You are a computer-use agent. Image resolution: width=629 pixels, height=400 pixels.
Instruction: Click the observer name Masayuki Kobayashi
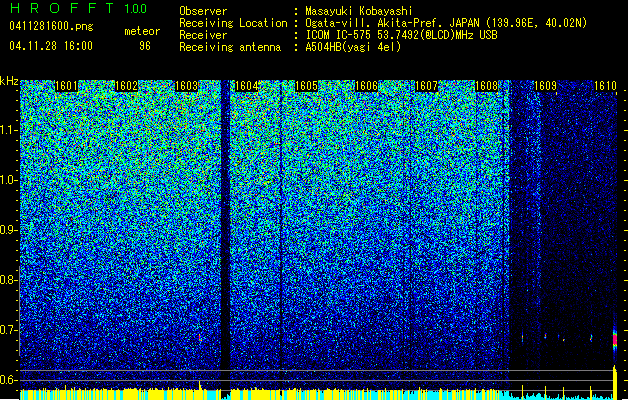(x=359, y=11)
